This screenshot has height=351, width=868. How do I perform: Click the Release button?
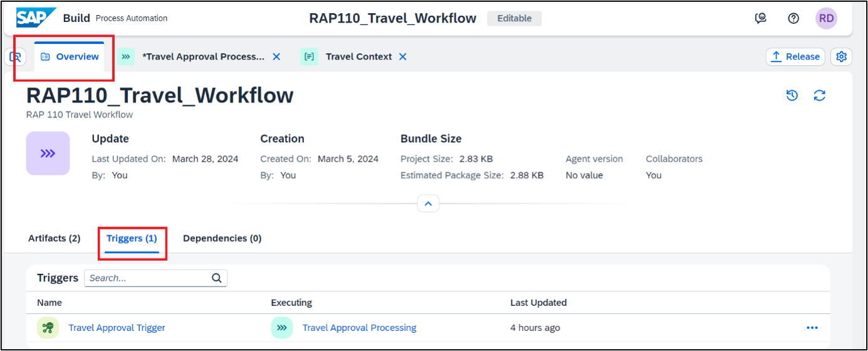[x=795, y=56]
